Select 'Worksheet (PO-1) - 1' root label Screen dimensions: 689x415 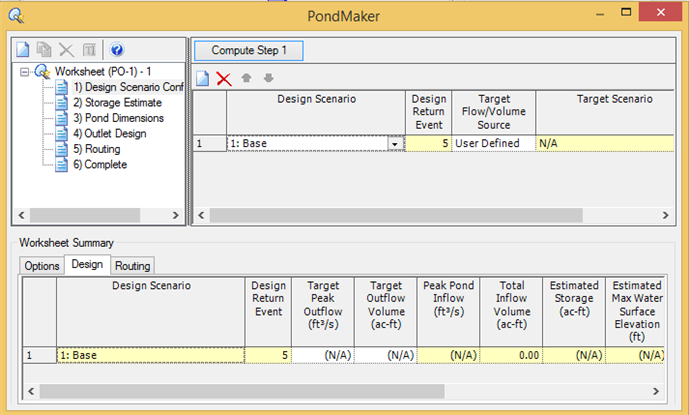tap(103, 71)
